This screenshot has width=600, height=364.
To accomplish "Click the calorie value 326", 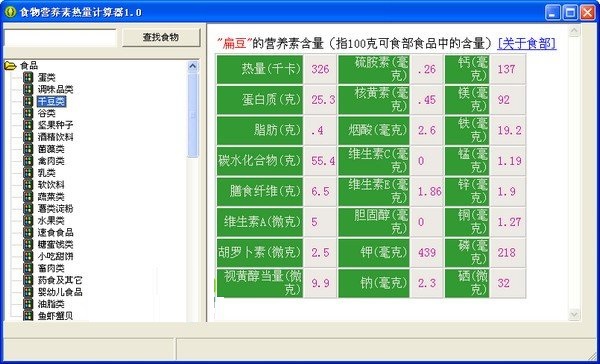I will [320, 69].
